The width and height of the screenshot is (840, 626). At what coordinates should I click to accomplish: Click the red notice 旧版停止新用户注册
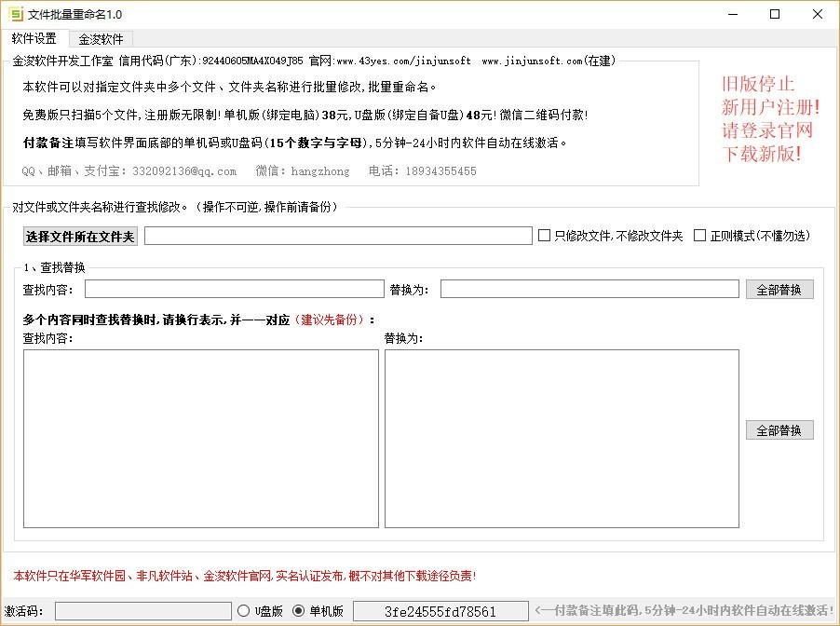coord(770,119)
